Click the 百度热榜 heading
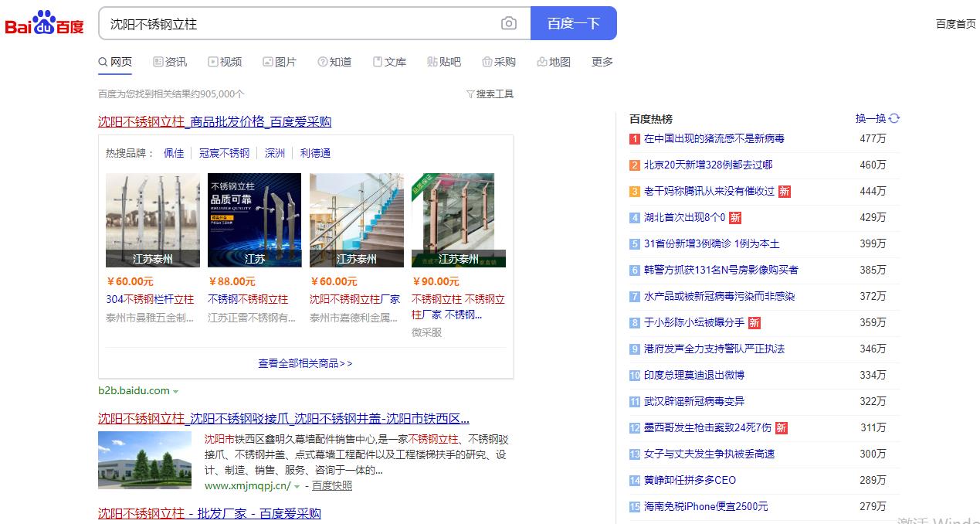Viewport: 980px width, 524px height. click(651, 119)
